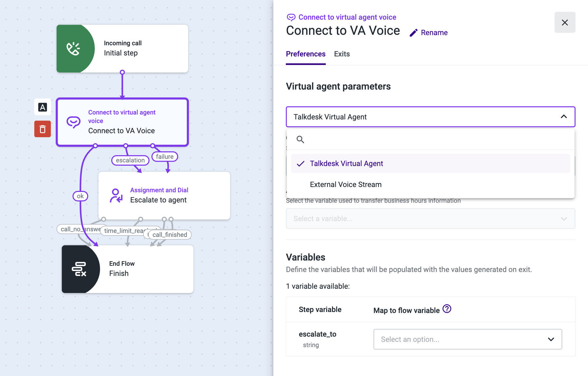This screenshot has height=376, width=588.
Task: Click the ok exit label
Action: click(x=80, y=196)
